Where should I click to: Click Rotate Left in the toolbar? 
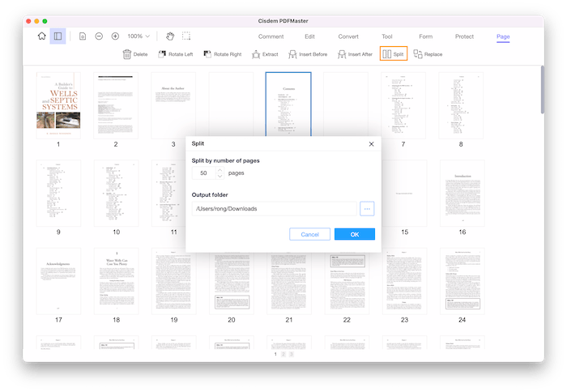176,54
